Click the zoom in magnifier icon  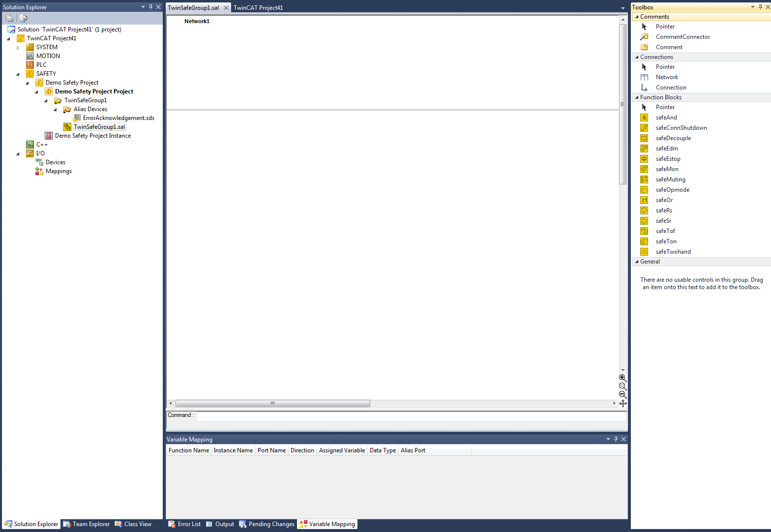click(623, 378)
